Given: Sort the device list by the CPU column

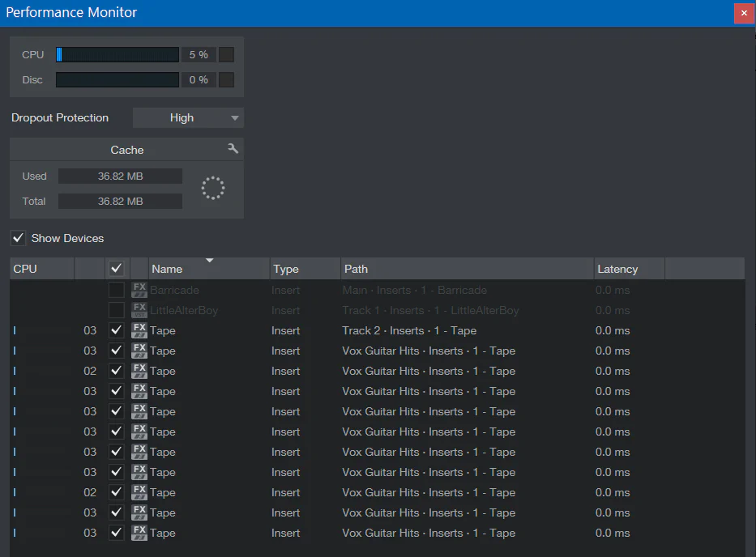Looking at the screenshot, I should (x=42, y=269).
